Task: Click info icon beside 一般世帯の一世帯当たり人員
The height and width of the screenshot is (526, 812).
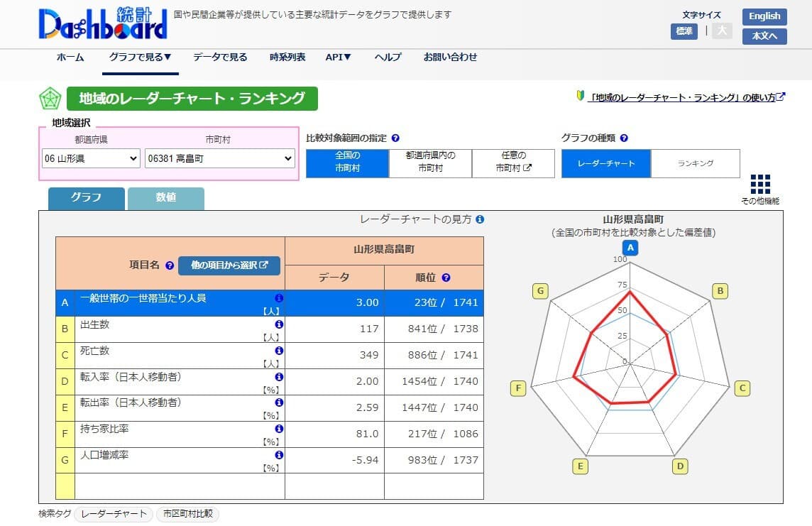Action: (x=279, y=298)
